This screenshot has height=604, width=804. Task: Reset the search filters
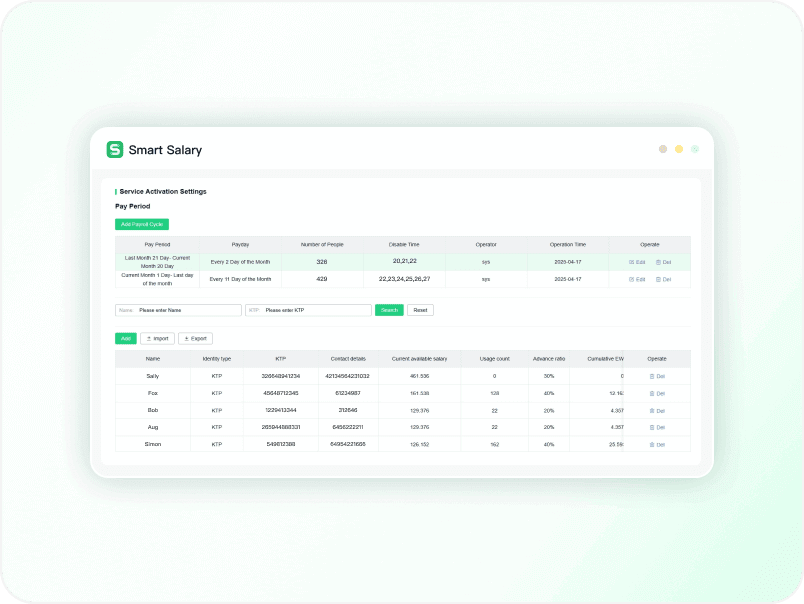420,310
